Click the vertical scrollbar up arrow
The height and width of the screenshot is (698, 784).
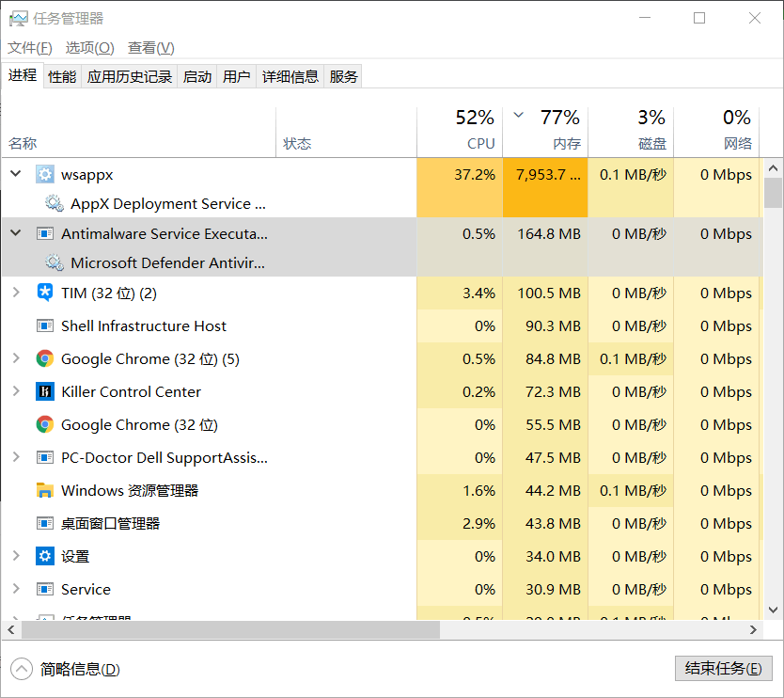(x=773, y=168)
